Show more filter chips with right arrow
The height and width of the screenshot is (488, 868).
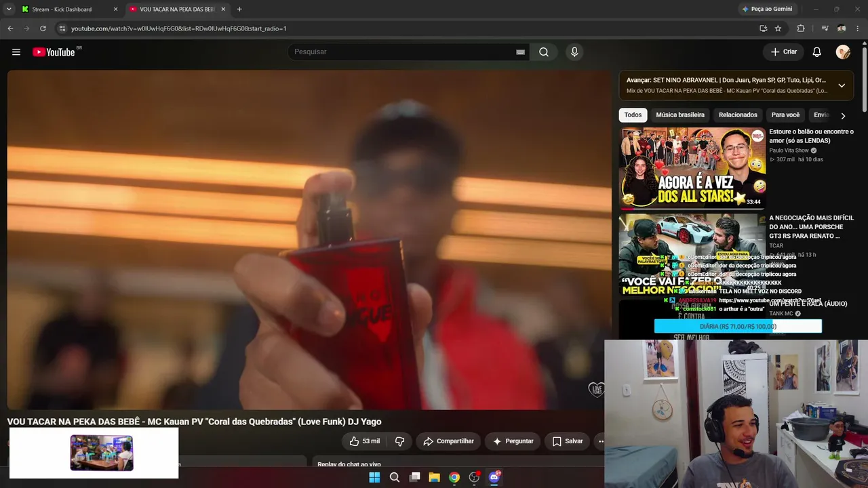pos(843,116)
